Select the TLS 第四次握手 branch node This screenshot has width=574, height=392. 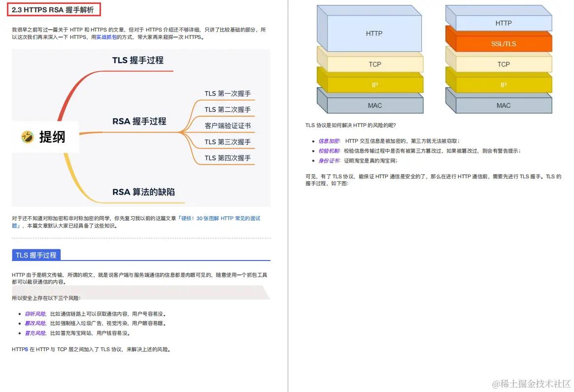pyautogui.click(x=228, y=158)
